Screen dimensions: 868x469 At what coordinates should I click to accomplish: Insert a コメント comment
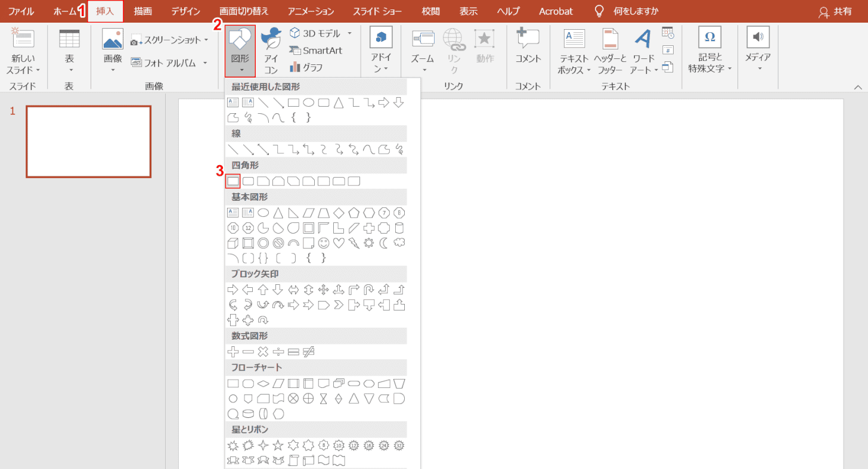point(528,45)
